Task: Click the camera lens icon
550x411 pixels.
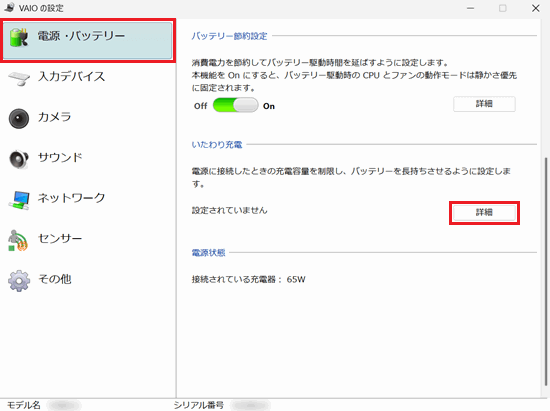Action: (19, 119)
